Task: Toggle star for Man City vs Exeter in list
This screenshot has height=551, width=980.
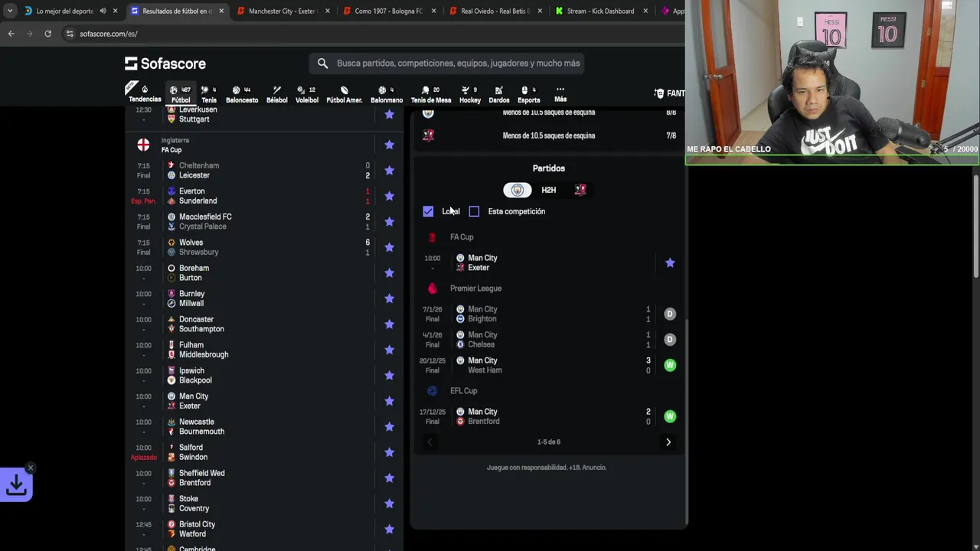Action: (x=389, y=401)
